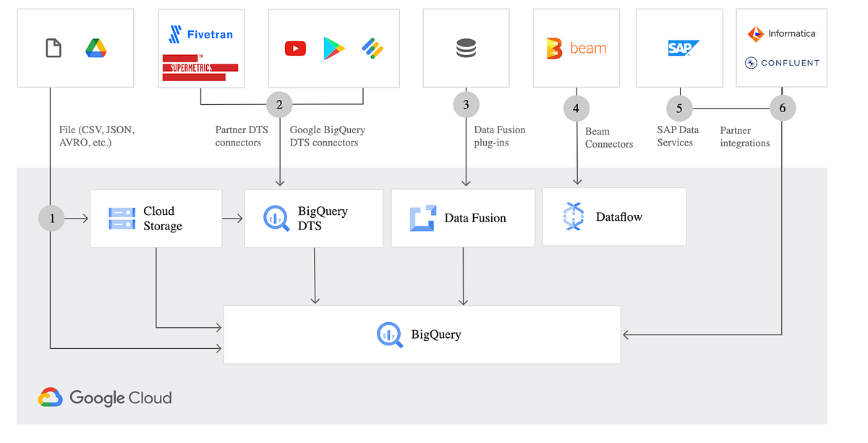Screen dimensions: 868x443
Task: Select the Dataflow icon
Action: click(x=573, y=216)
